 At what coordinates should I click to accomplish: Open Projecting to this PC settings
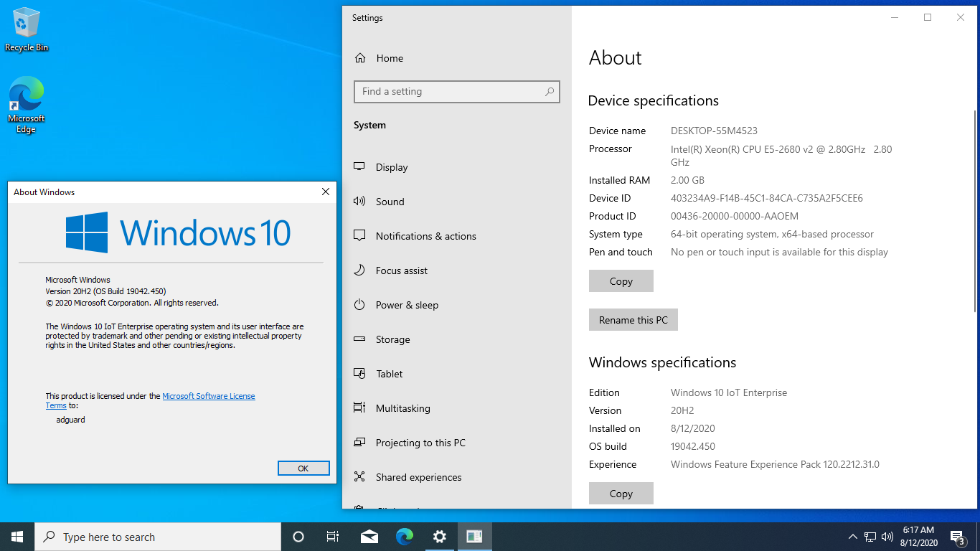[x=457, y=443]
